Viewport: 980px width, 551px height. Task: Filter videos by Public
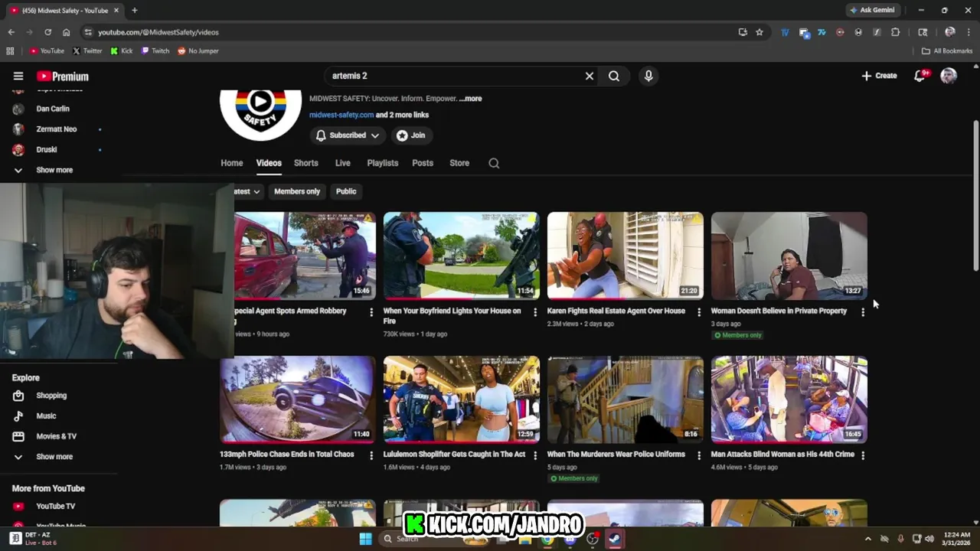(x=346, y=191)
